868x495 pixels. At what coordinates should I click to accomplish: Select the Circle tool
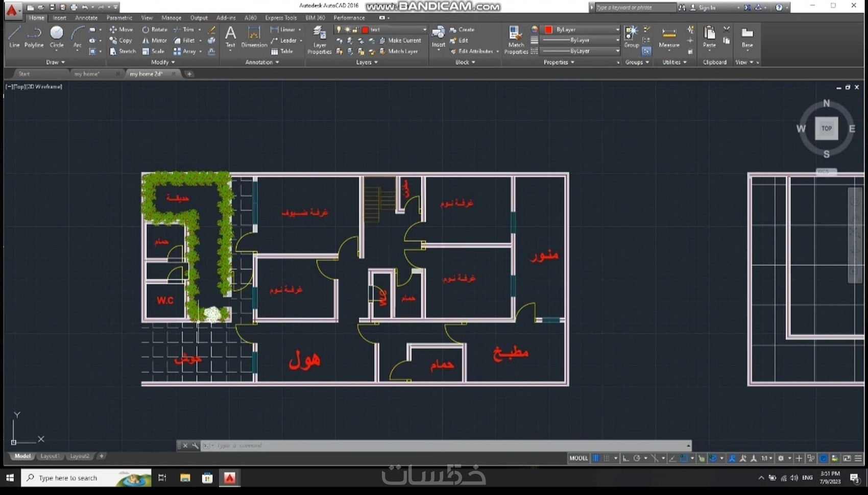[57, 37]
